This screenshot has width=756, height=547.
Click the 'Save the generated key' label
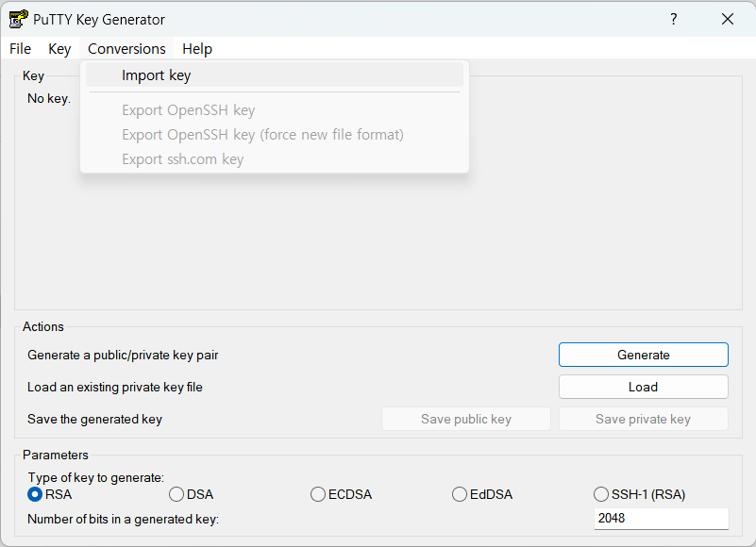(95, 420)
